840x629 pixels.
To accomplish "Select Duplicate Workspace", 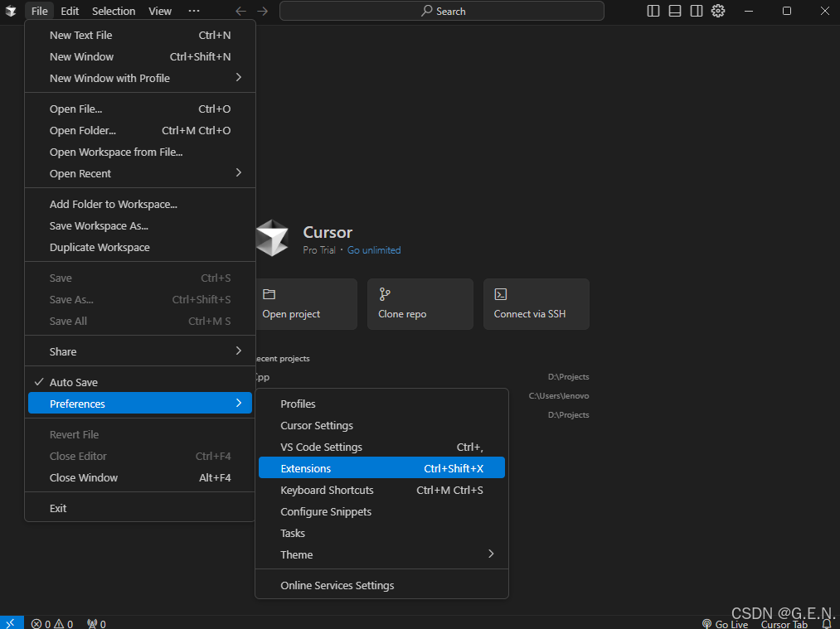I will pyautogui.click(x=140, y=247).
